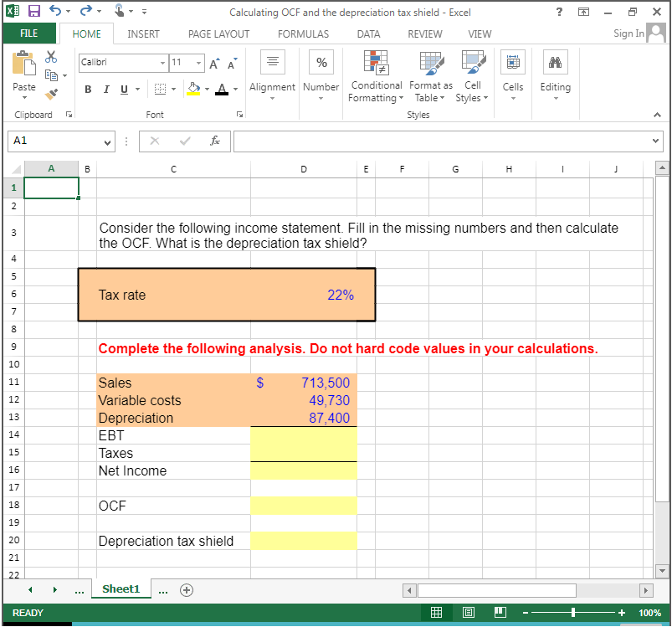672x627 pixels.
Task: Customize Quick Access Toolbar arrow
Action: click(x=145, y=12)
